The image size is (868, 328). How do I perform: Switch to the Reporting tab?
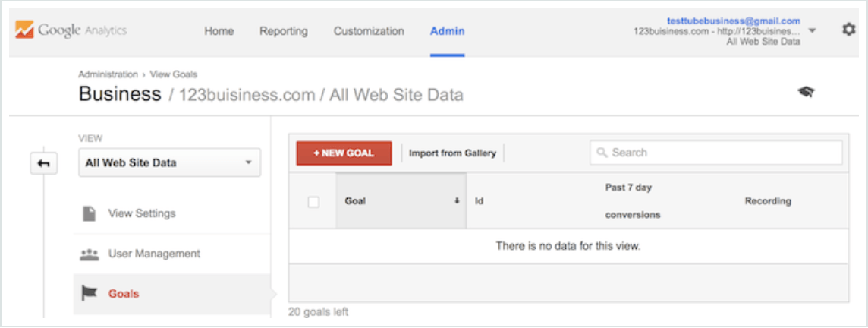click(x=284, y=31)
